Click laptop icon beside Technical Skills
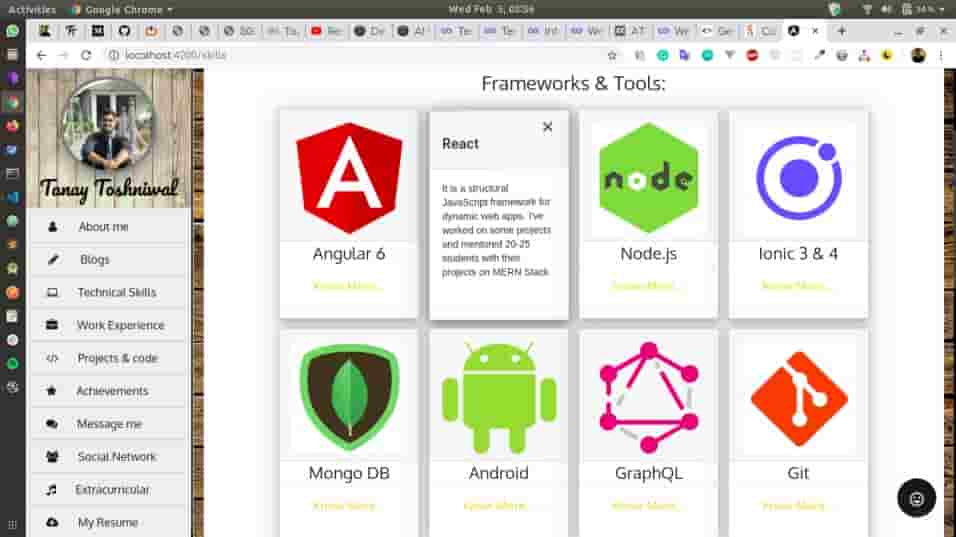The height and width of the screenshot is (537, 956). pyautogui.click(x=52, y=293)
